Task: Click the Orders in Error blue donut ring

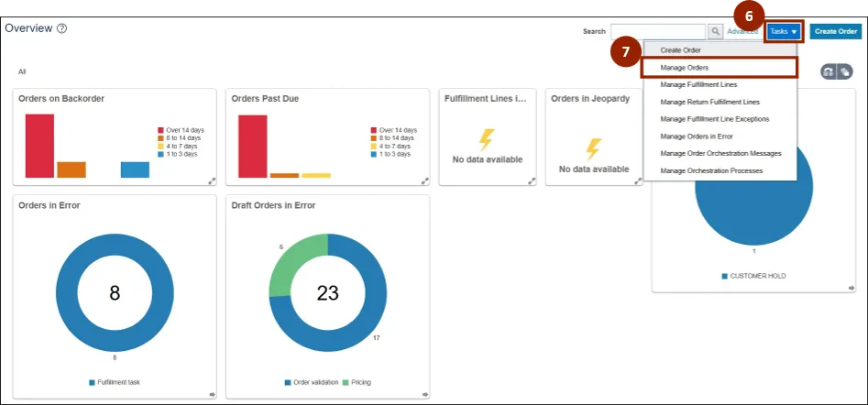Action: tap(66, 292)
